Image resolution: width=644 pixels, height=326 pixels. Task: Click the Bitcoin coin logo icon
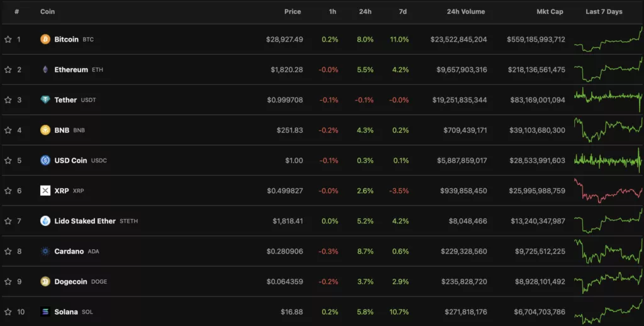click(x=45, y=40)
